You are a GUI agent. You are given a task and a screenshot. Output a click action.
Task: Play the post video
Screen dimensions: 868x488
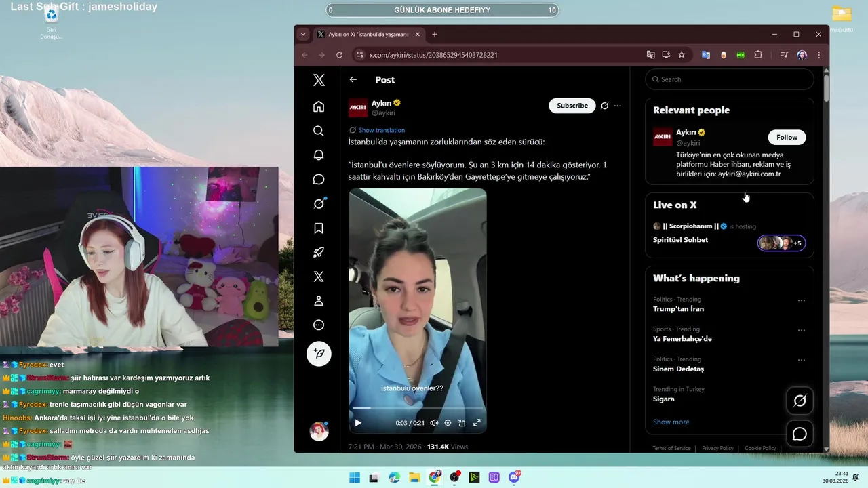(x=358, y=423)
